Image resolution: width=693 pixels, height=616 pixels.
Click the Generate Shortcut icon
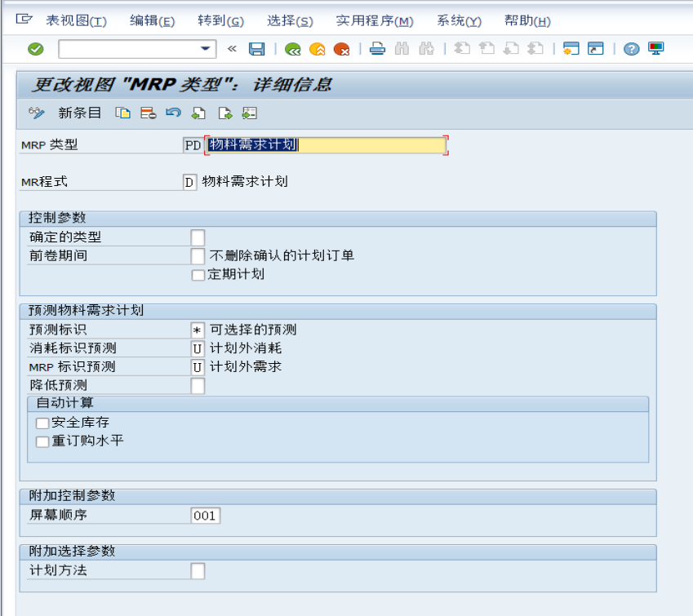(x=595, y=49)
